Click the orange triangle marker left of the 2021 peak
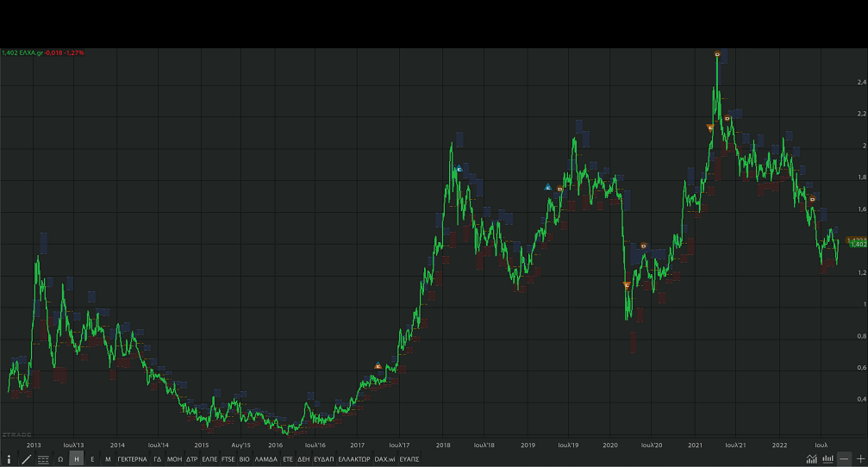 710,128
